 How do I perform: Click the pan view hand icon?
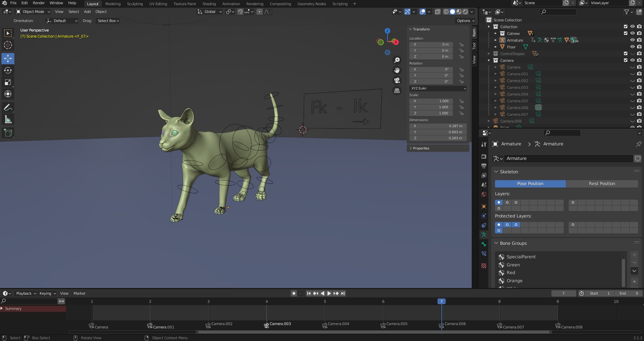[x=397, y=70]
